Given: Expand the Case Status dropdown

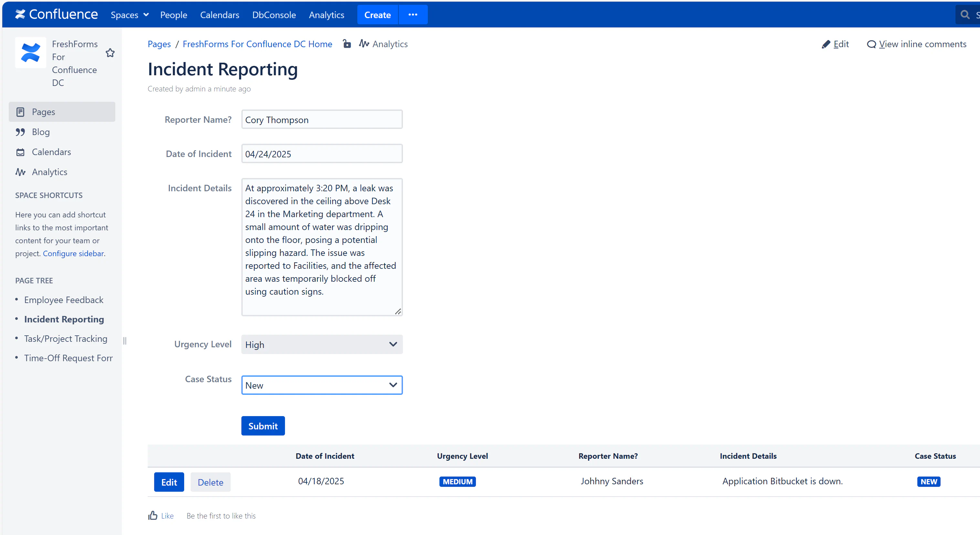Looking at the screenshot, I should pos(321,385).
